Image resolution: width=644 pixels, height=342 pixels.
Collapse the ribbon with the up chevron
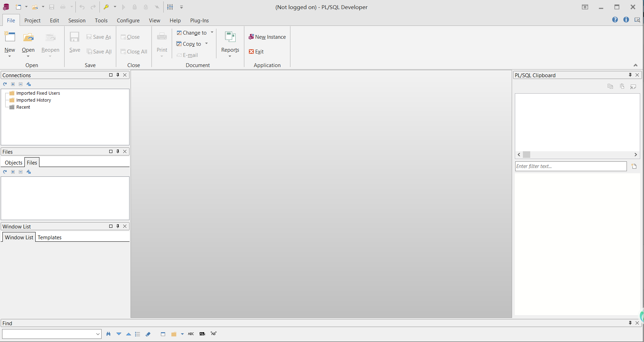point(636,65)
